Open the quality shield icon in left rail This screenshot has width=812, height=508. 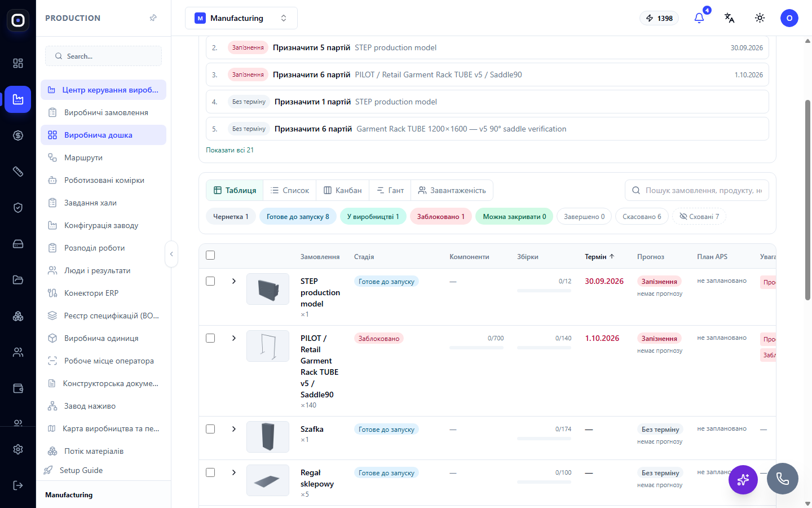(x=18, y=208)
